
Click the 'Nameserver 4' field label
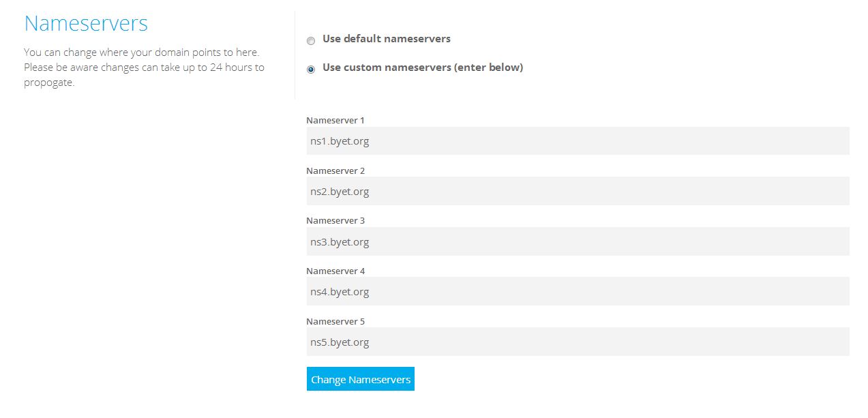click(335, 271)
